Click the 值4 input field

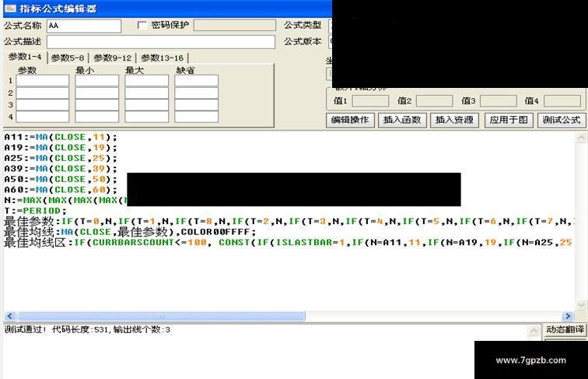tap(562, 100)
